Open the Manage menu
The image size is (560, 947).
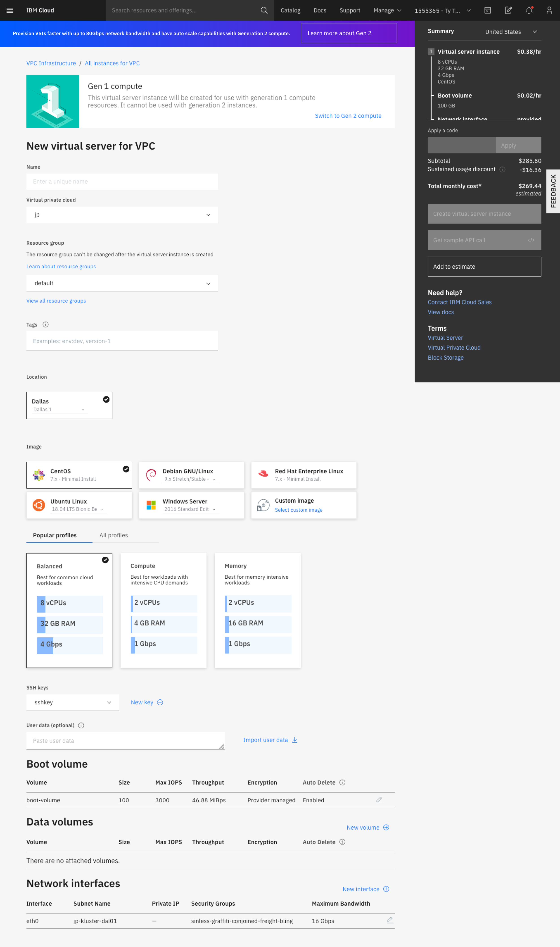point(387,10)
